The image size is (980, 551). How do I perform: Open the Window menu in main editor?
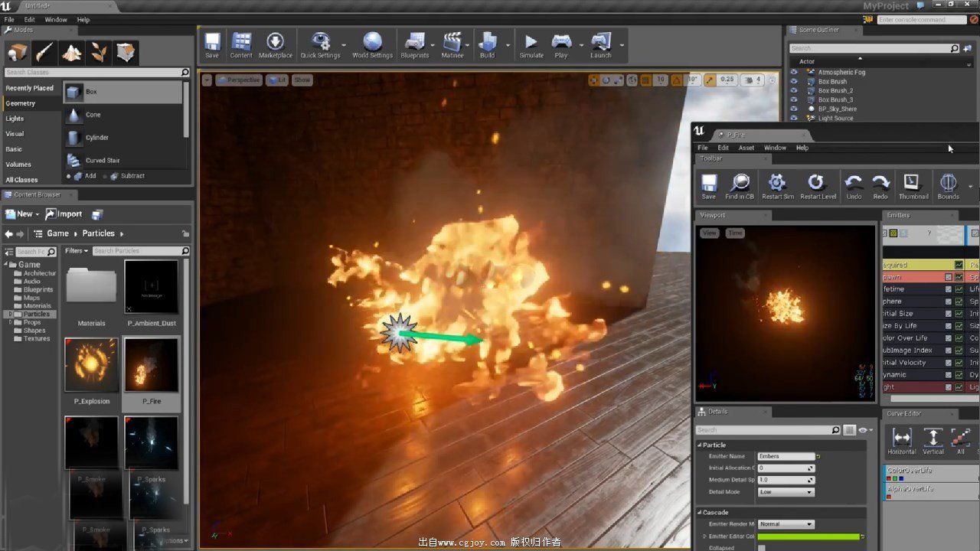point(56,20)
